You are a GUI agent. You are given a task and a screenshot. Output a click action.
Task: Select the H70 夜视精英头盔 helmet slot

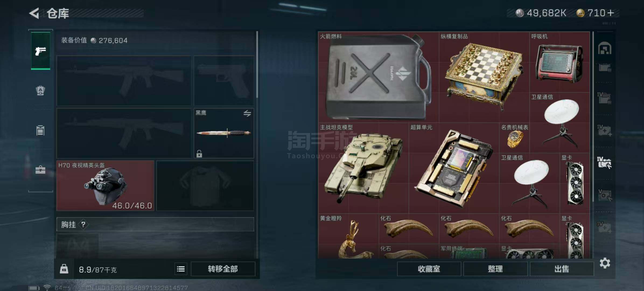(x=105, y=186)
